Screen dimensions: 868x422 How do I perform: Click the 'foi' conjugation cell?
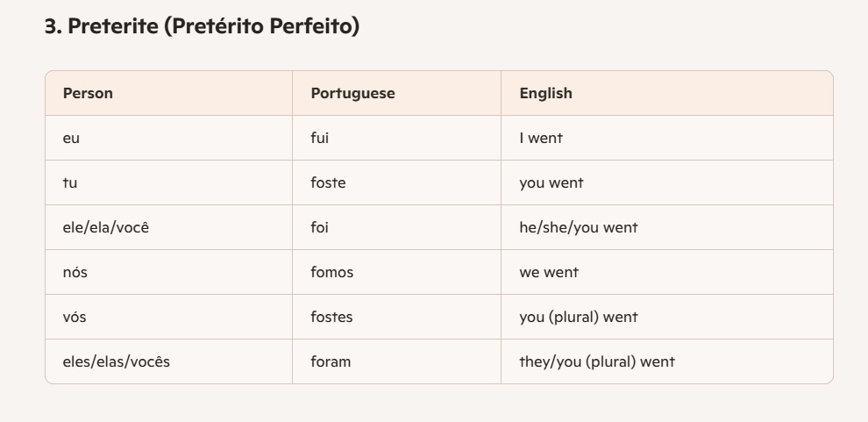pos(319,227)
